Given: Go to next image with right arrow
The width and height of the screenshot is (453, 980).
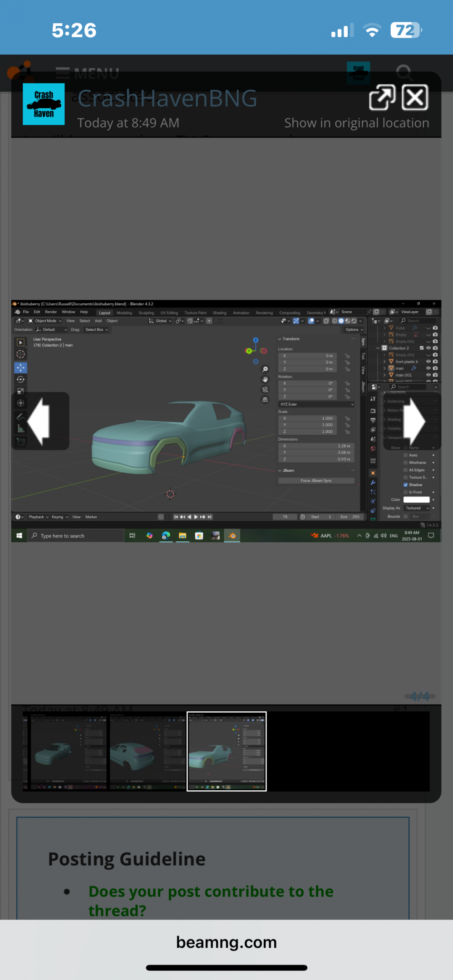Looking at the screenshot, I should point(413,421).
